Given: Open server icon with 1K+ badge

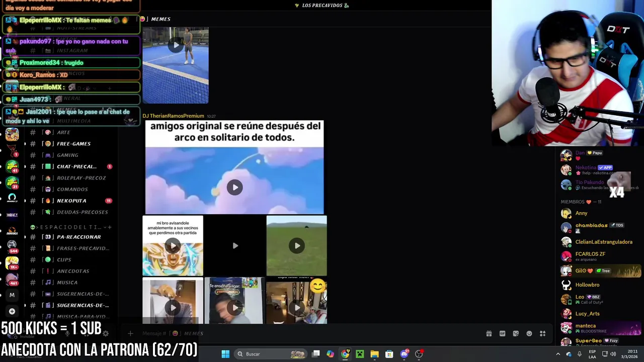Looking at the screenshot, I should coord(12,263).
